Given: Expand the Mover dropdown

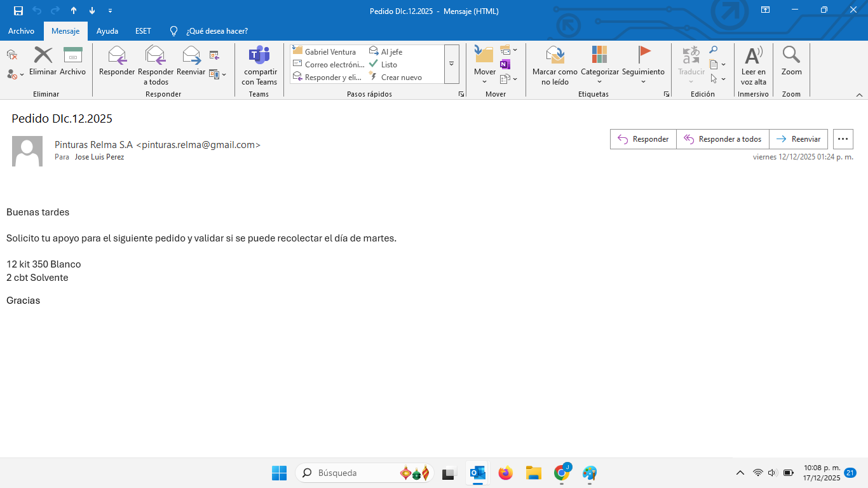Looking at the screenshot, I should 484,65.
